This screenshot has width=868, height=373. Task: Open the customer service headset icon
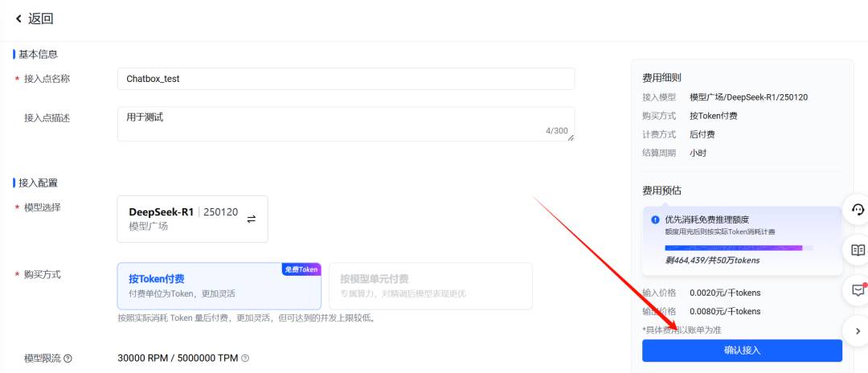tap(858, 210)
